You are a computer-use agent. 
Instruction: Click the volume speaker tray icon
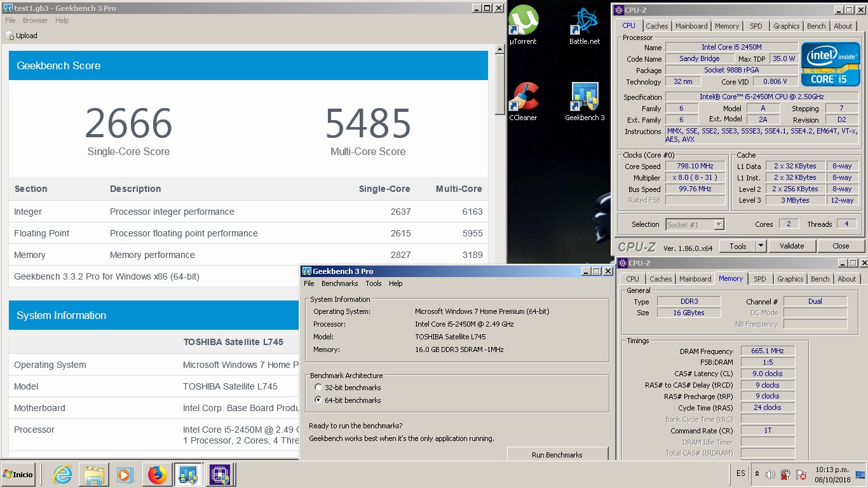click(770, 475)
